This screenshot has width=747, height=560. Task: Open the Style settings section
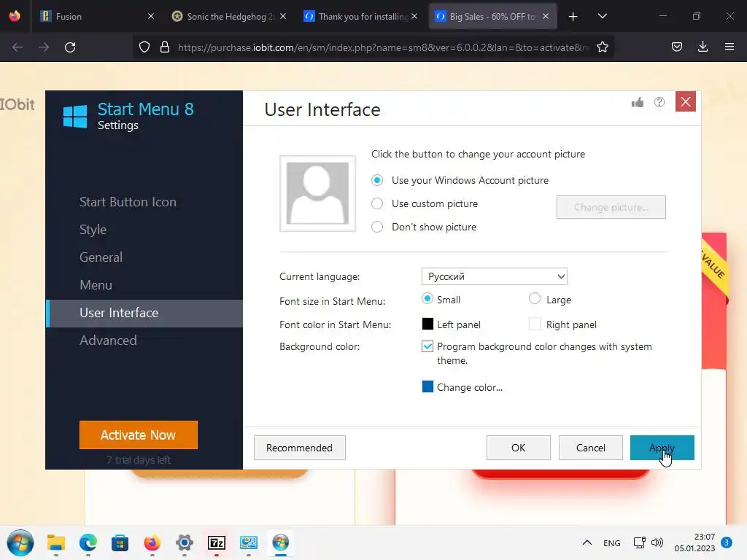(93, 230)
